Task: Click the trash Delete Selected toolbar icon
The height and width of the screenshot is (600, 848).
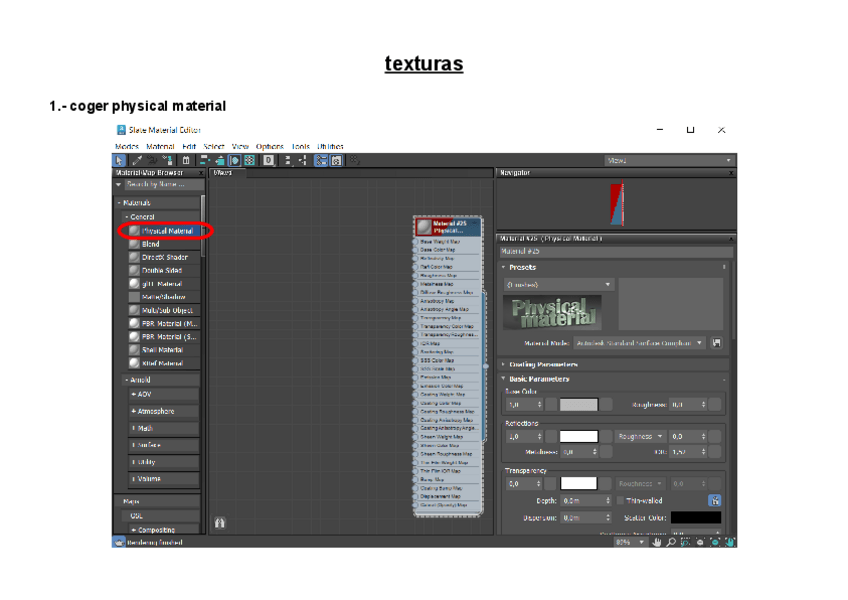Action: 185,160
